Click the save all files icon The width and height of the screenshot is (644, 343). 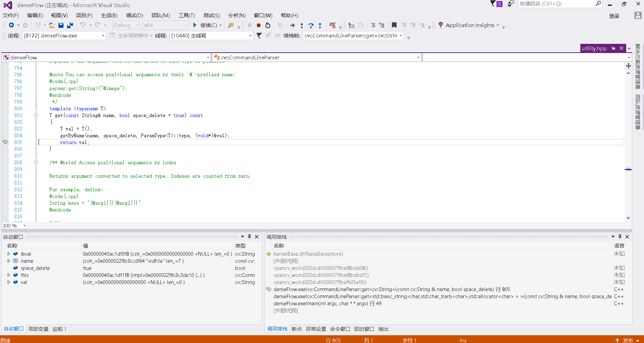click(70, 25)
